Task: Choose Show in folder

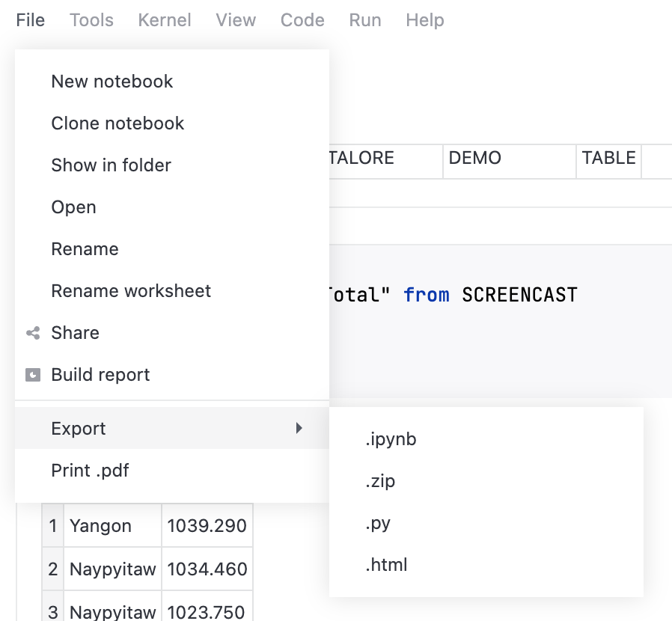Action: click(x=111, y=165)
